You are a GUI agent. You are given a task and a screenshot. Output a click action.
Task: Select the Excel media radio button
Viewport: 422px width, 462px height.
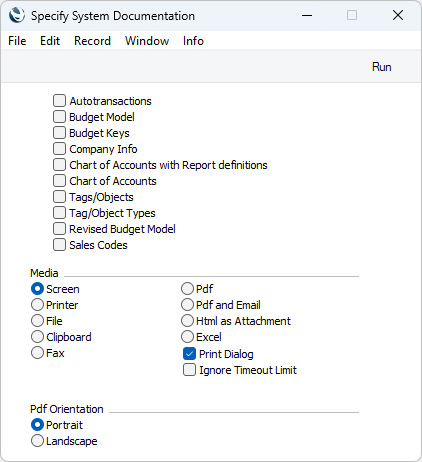point(187,336)
